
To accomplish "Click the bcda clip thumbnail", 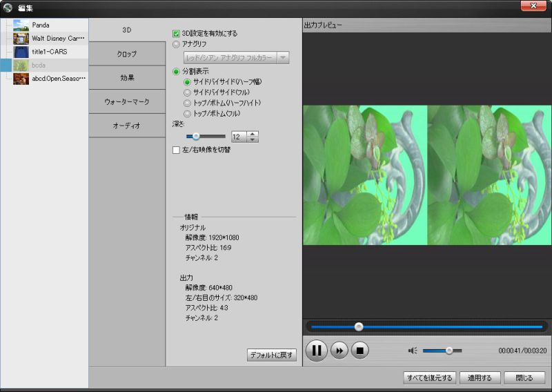I will (x=21, y=65).
